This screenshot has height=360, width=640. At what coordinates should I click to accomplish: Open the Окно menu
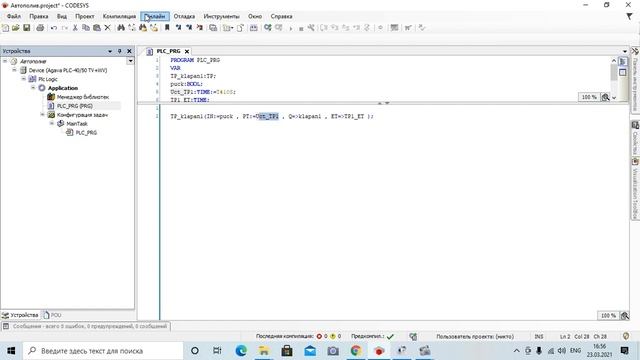tap(255, 16)
